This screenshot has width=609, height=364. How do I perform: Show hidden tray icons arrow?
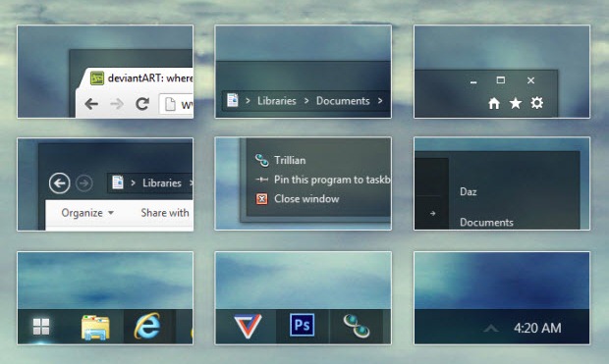click(x=491, y=329)
